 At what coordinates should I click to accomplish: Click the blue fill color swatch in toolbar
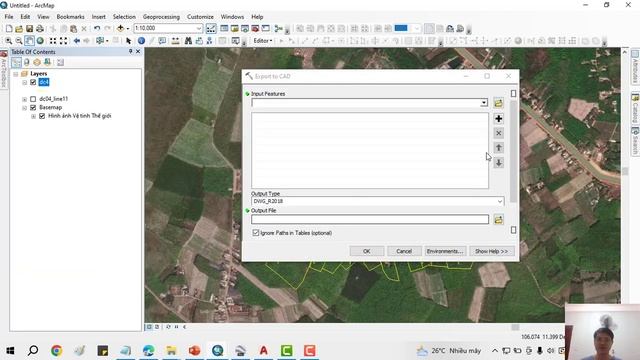pyautogui.click(x=401, y=28)
